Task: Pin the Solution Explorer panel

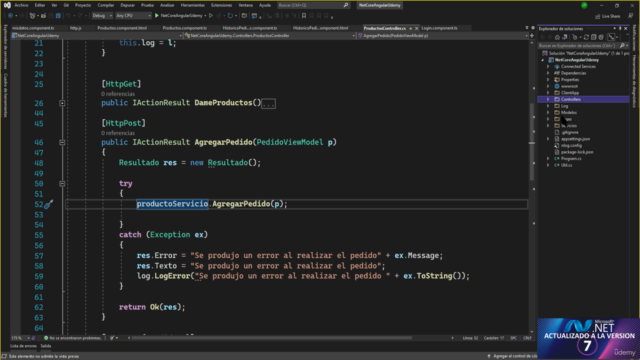Action: [x=620, y=29]
